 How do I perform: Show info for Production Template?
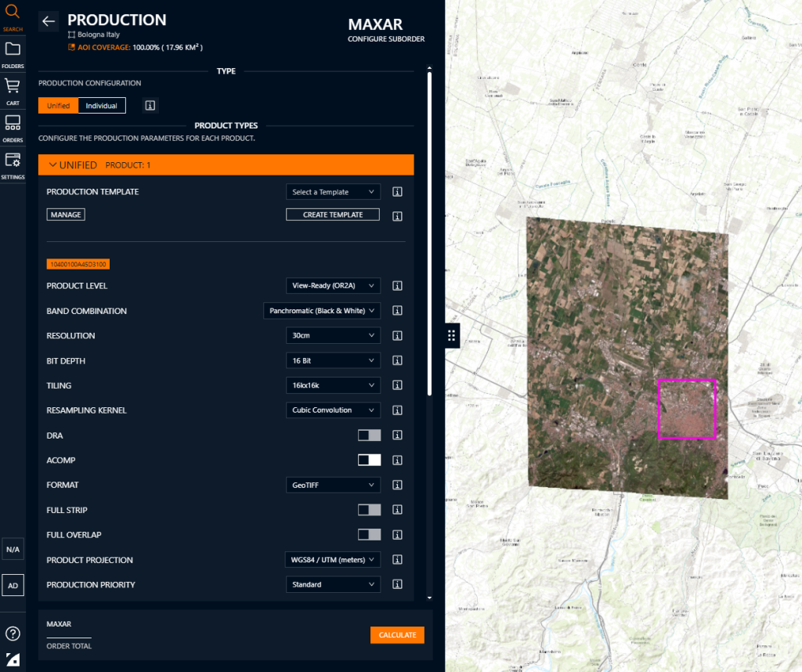tap(397, 192)
